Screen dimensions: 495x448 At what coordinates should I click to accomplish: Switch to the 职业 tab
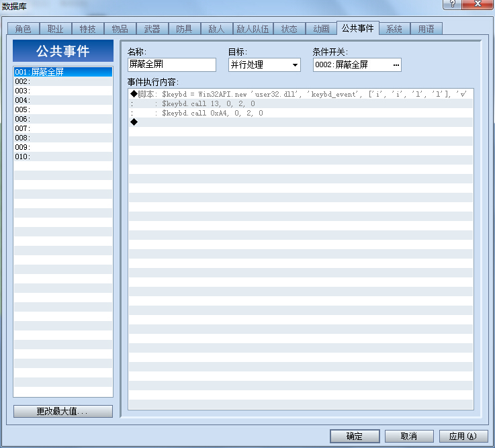(x=56, y=29)
